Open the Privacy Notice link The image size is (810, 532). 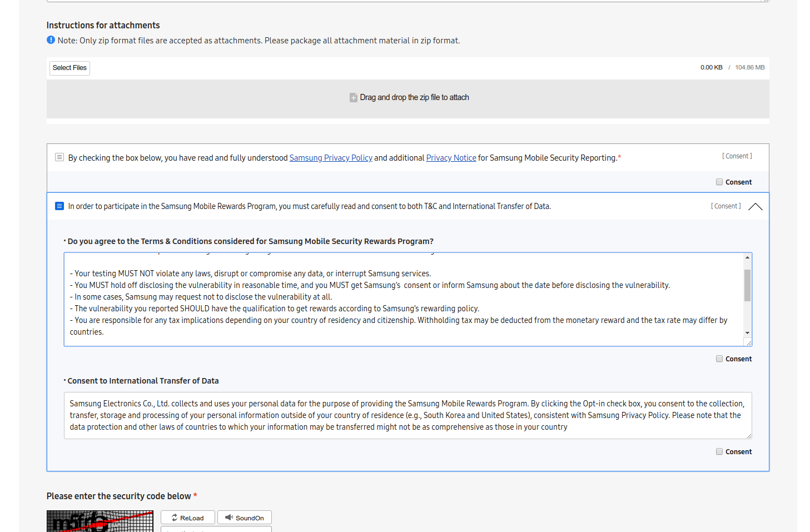click(451, 158)
